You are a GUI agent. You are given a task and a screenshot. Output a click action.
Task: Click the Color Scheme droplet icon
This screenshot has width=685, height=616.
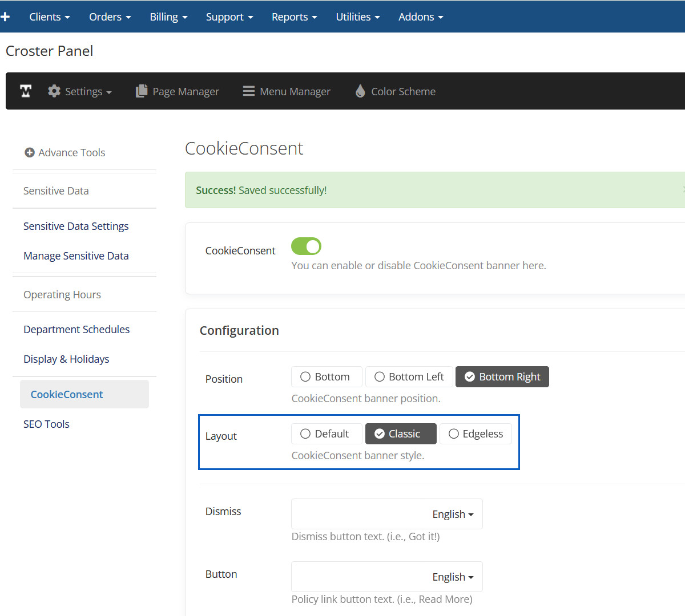click(x=360, y=91)
